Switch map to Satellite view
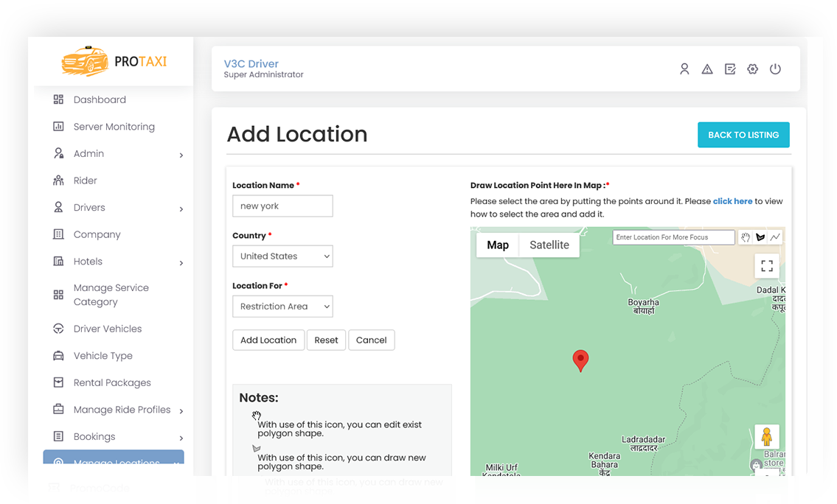Screen dimensions: 837x504 point(549,245)
